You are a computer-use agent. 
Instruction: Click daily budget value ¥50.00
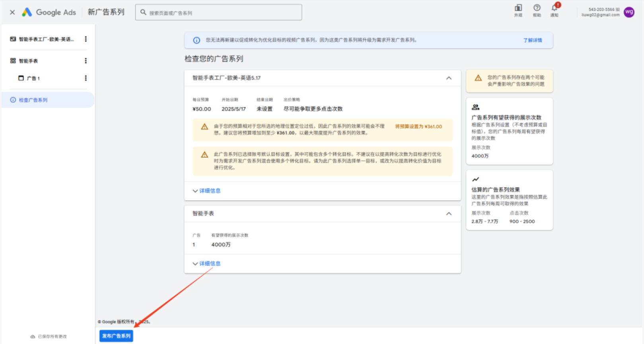(x=202, y=109)
